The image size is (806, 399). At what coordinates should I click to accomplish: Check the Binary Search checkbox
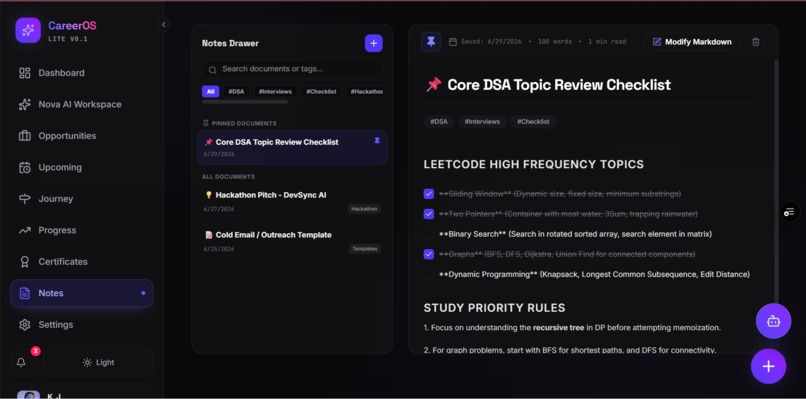pos(429,234)
